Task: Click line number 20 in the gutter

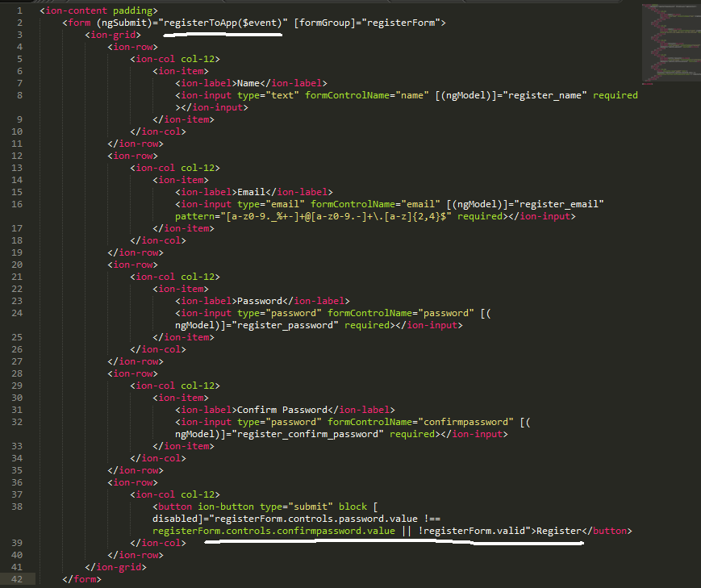Action: (x=19, y=265)
